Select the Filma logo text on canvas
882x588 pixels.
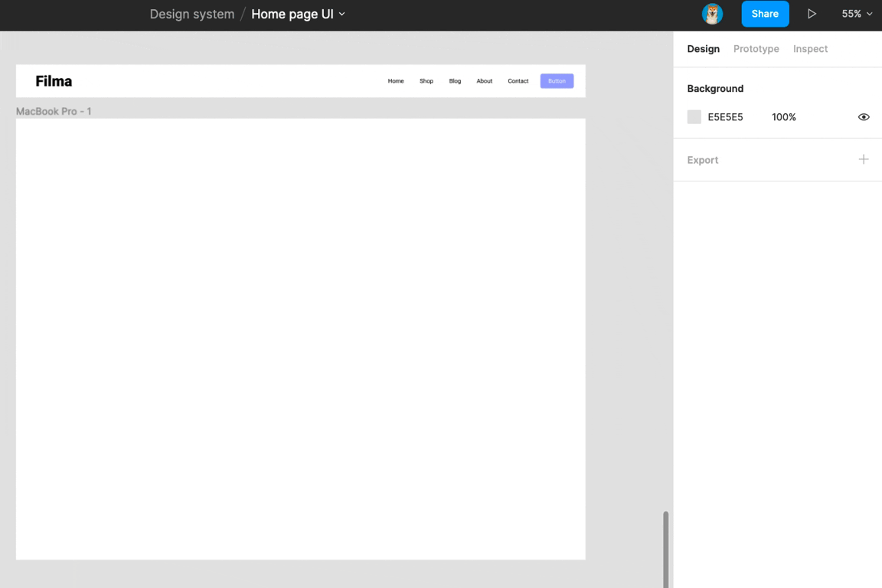pos(54,81)
